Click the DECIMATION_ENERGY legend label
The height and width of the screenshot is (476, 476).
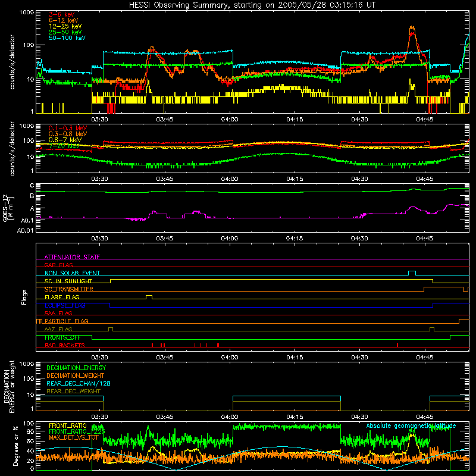pyautogui.click(x=76, y=368)
